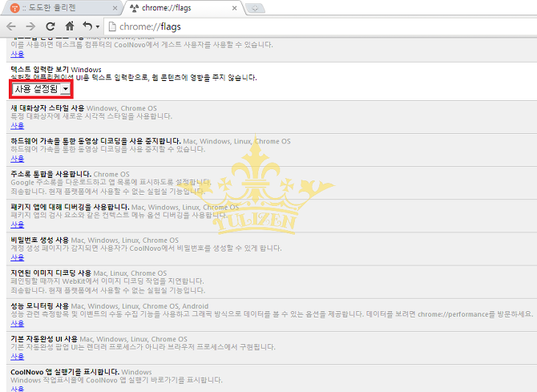Image resolution: width=537 pixels, height=392 pixels.
Task: Focus the chrome://flags address bar
Action: (x=322, y=26)
